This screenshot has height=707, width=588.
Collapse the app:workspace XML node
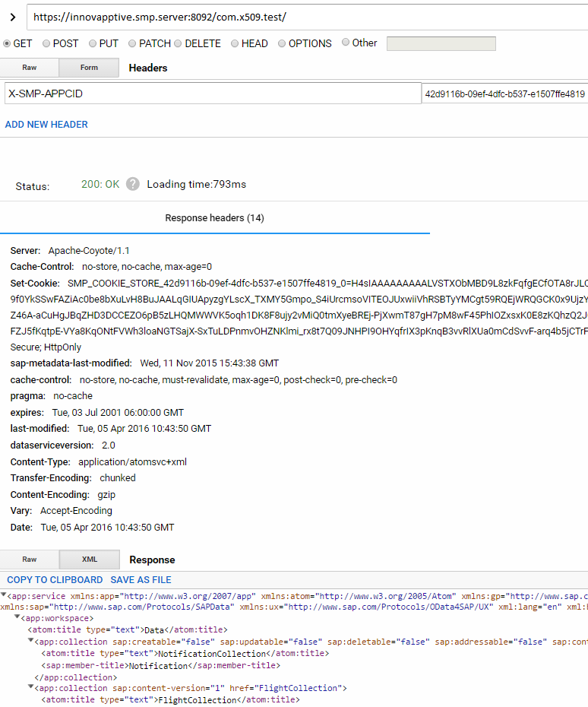click(x=17, y=618)
